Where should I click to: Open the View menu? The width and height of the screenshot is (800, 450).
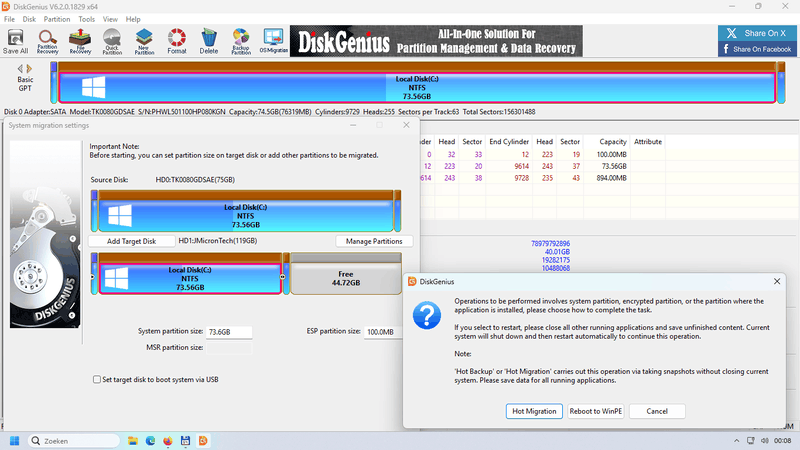coord(110,19)
